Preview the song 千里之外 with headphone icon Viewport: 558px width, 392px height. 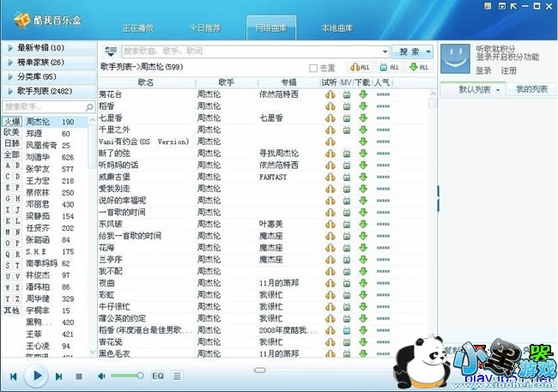pyautogui.click(x=331, y=130)
